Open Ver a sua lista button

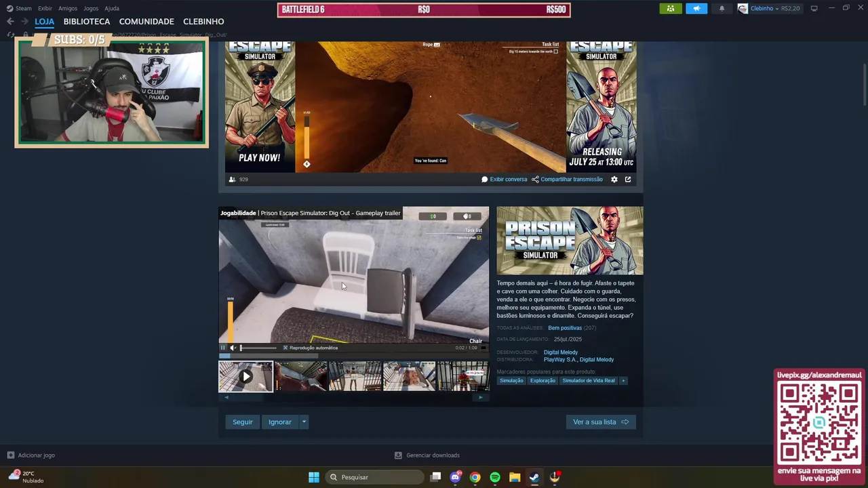point(601,422)
